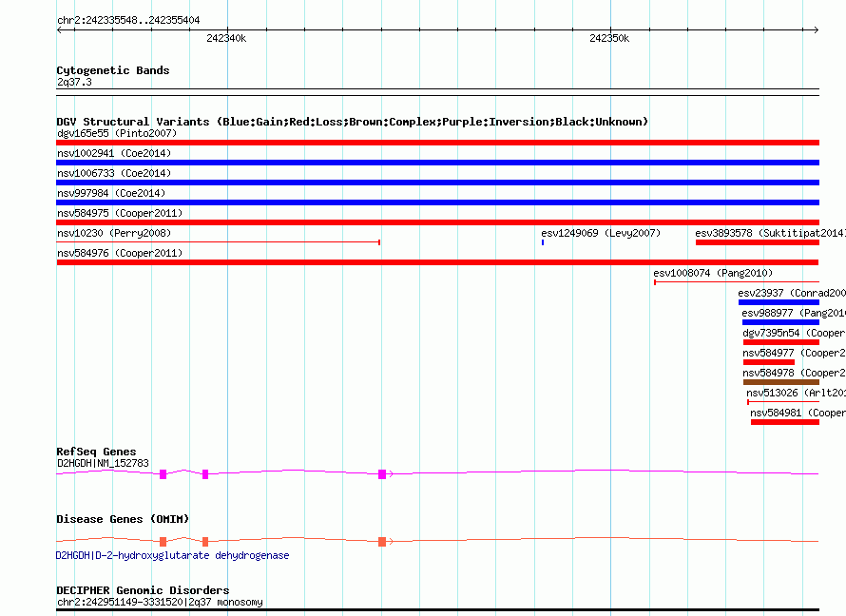Select the nsv584977 short red bar
Viewport: 846px width, 616px height.
[769, 362]
